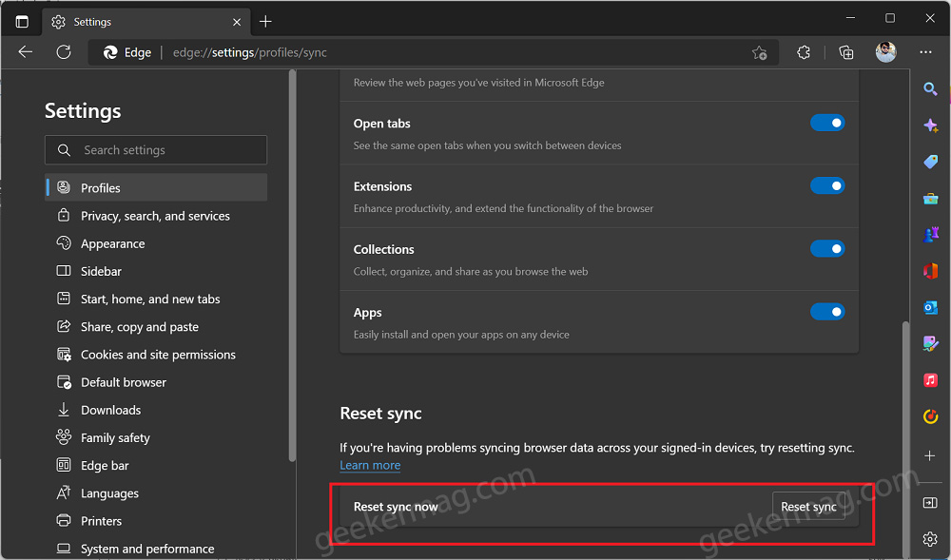Screen dimensions: 951x560
Task: Turn off Collections sync toggle
Action: (827, 249)
